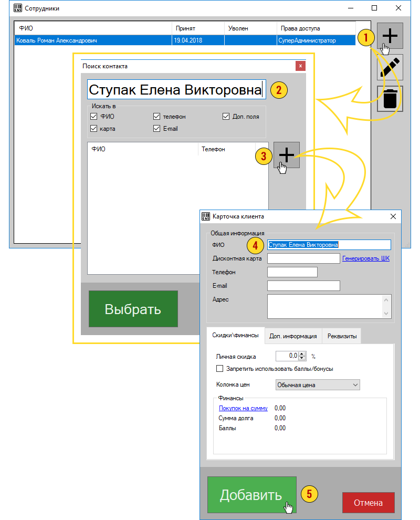Click the E-mail input field in client card
The image size is (420, 520).
[x=303, y=286]
